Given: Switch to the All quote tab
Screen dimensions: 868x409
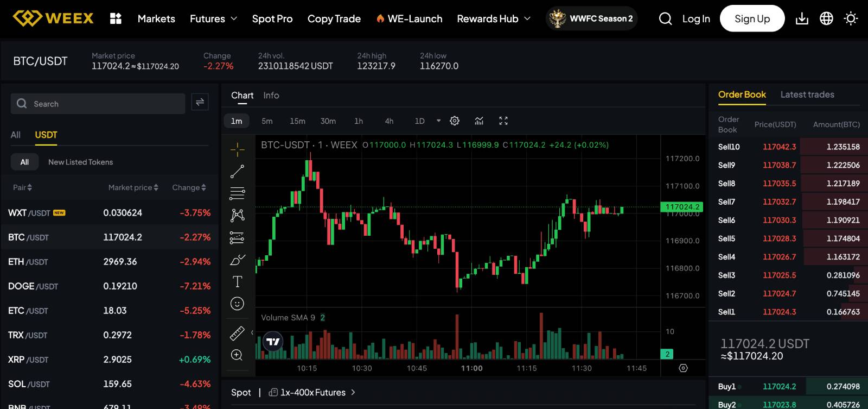Looking at the screenshot, I should [x=15, y=135].
